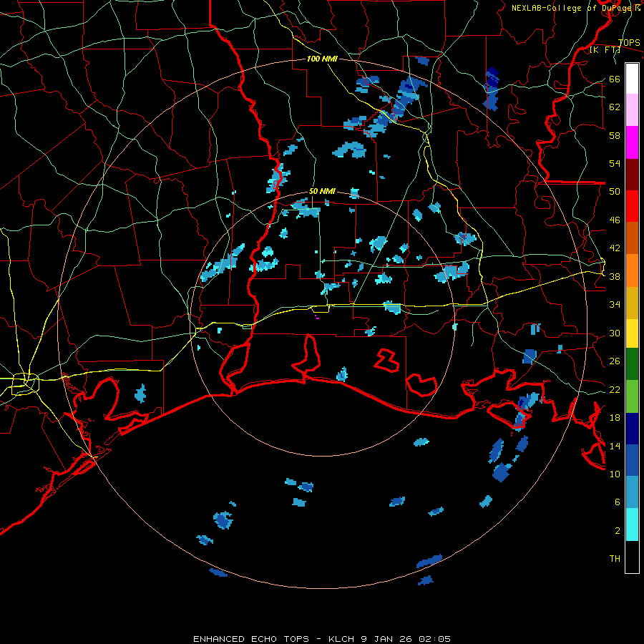
Task: Click the legend value "34"
Action: point(615,305)
